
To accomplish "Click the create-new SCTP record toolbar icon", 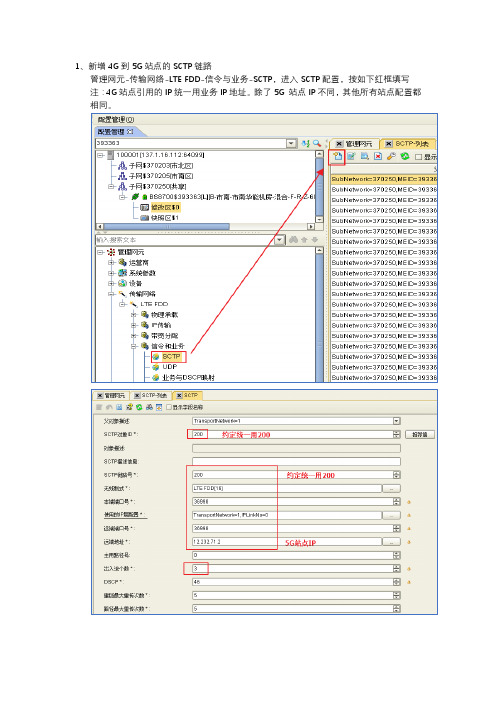I will [x=338, y=156].
